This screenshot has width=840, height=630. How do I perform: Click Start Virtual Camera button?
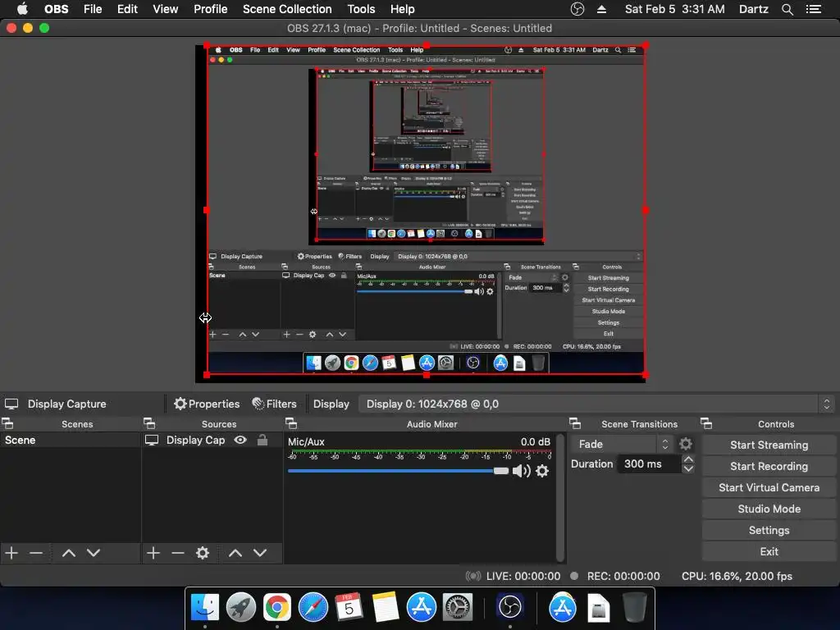(x=769, y=487)
